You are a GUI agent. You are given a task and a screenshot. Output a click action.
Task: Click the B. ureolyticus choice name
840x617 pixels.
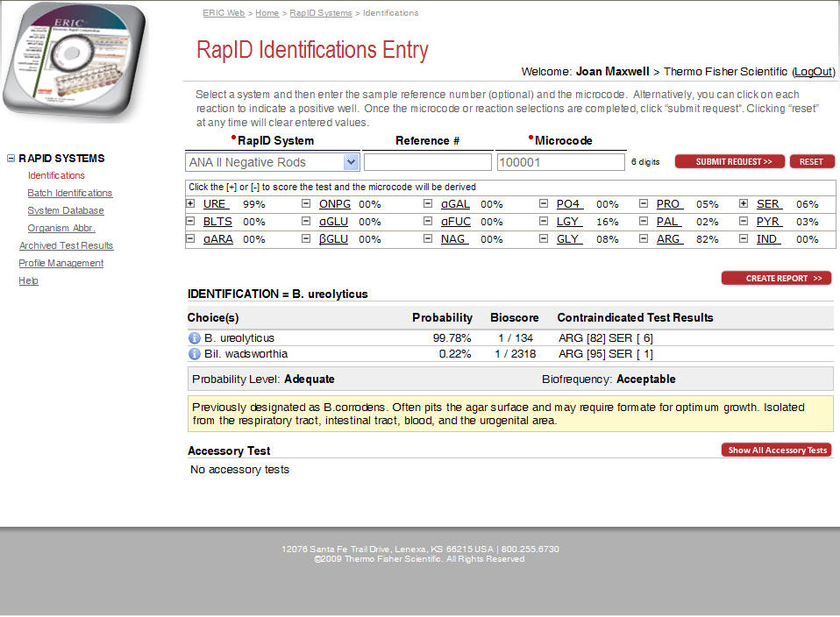[x=238, y=338]
